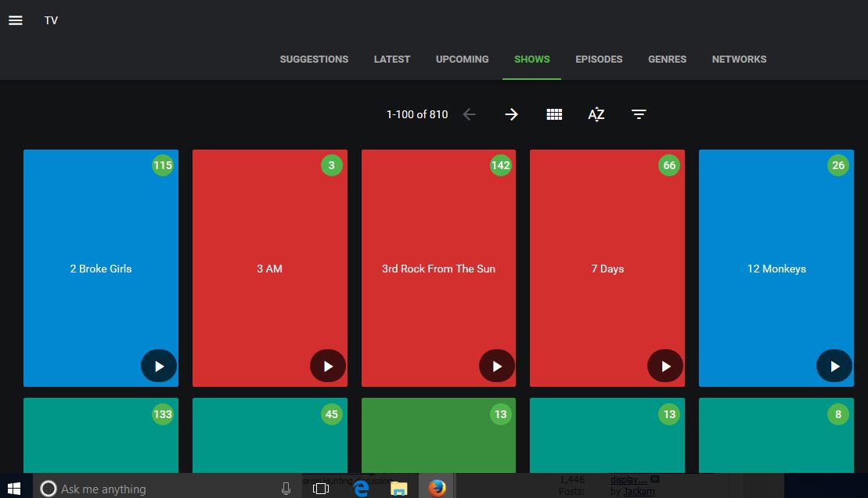View the Networks tab
This screenshot has height=498, width=868.
point(739,59)
